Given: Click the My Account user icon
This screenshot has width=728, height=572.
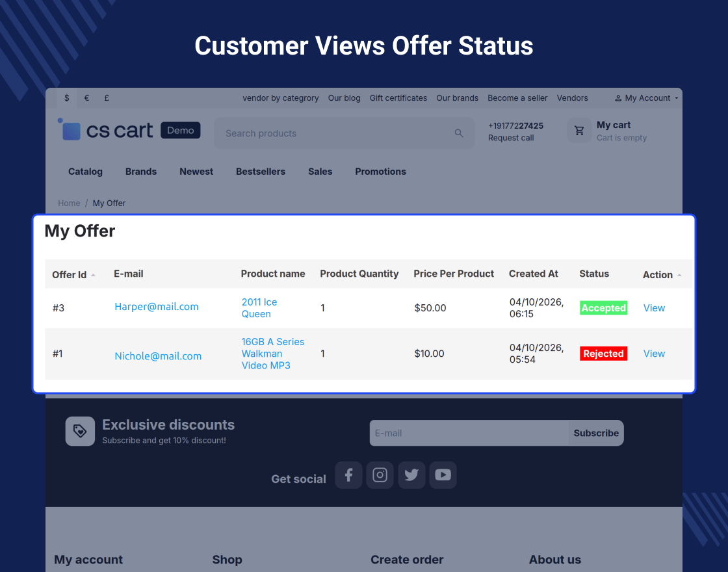Looking at the screenshot, I should (618, 98).
